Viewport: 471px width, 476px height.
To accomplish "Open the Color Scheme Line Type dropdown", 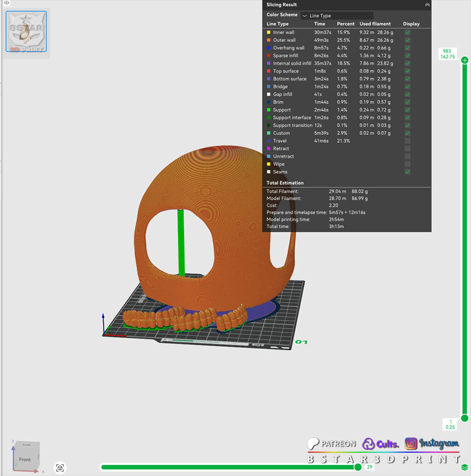I will [x=337, y=16].
